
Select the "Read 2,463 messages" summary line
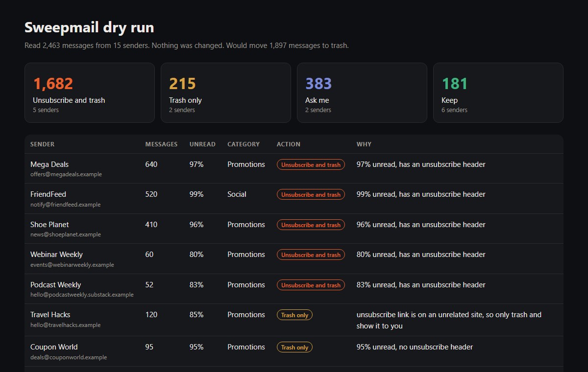(x=187, y=46)
